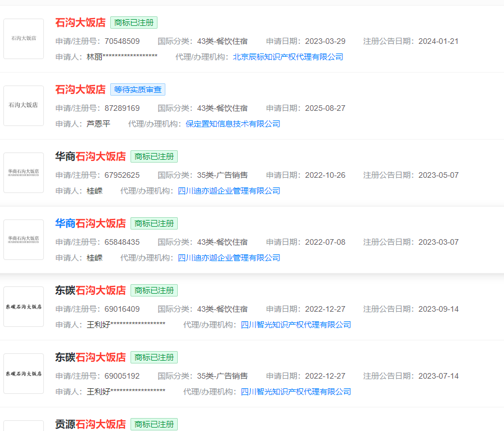View 东碳石沟大饭店 logo thumbnail for registration 69016409
Image resolution: width=504 pixels, height=431 pixels.
(x=24, y=307)
